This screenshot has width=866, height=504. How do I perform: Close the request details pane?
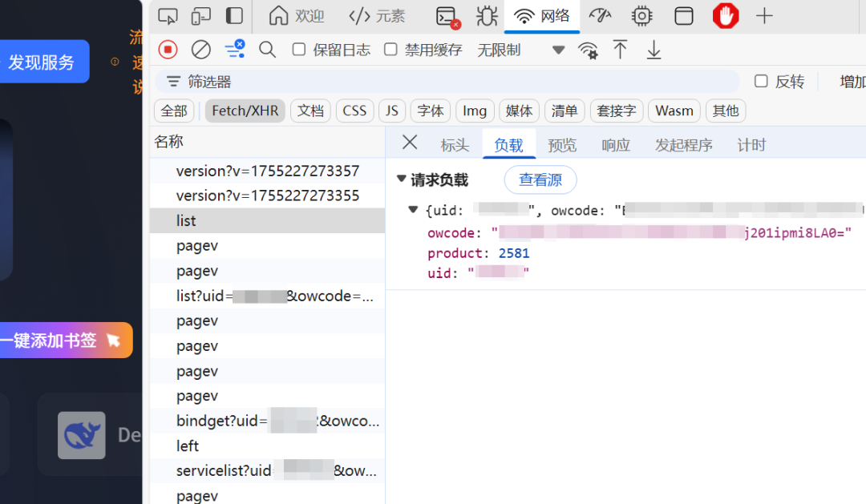(410, 143)
